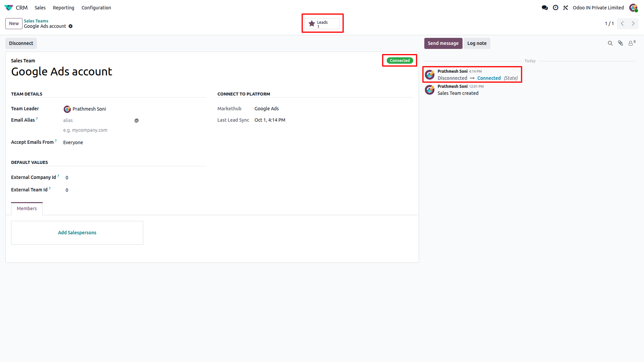Click the Markethub value Google Ads

coord(267,109)
